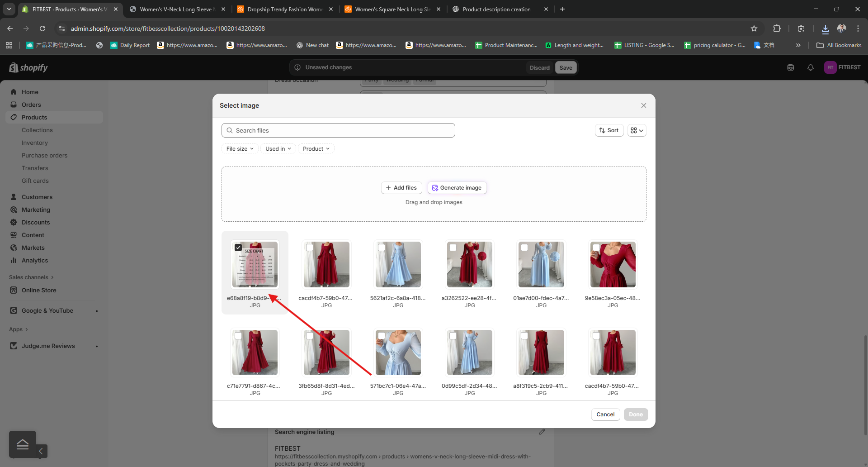Click the Generate image button
Viewport: 868px width, 467px height.
pos(457,188)
